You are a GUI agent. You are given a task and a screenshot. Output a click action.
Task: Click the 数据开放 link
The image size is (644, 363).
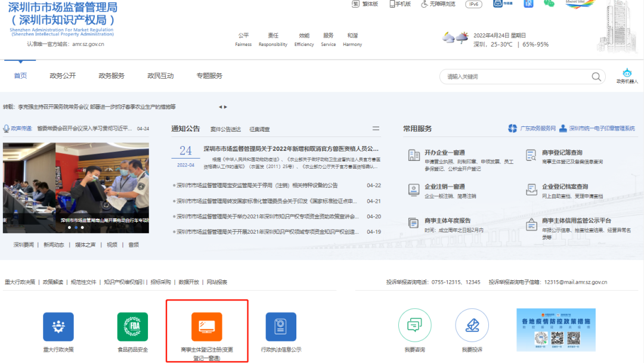click(x=188, y=282)
